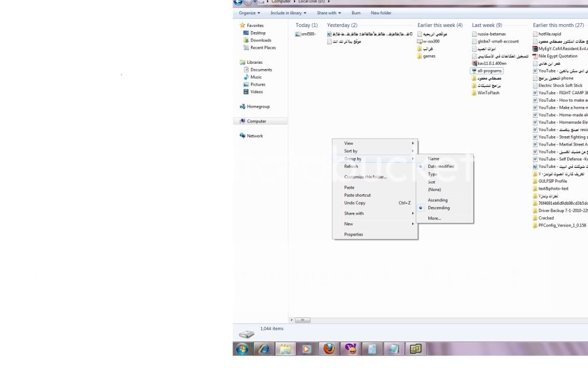The height and width of the screenshot is (368, 588).
Task: Click the Back navigation arrow
Action: (x=238, y=2)
